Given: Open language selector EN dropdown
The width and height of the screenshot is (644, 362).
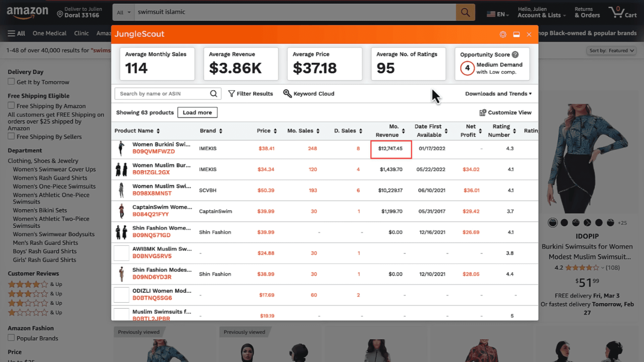Looking at the screenshot, I should click(x=498, y=14).
